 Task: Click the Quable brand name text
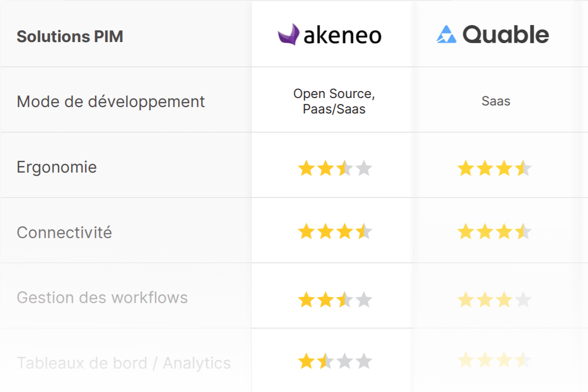[506, 35]
